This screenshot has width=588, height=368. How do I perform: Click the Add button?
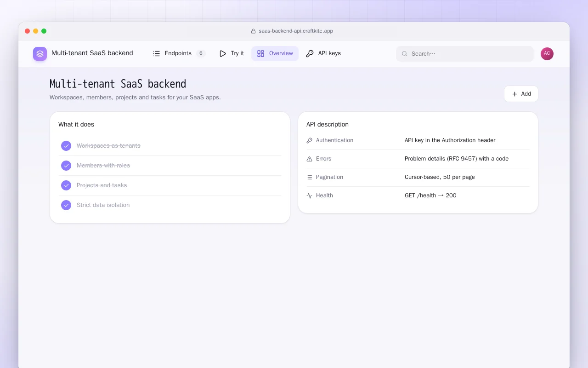point(521,94)
